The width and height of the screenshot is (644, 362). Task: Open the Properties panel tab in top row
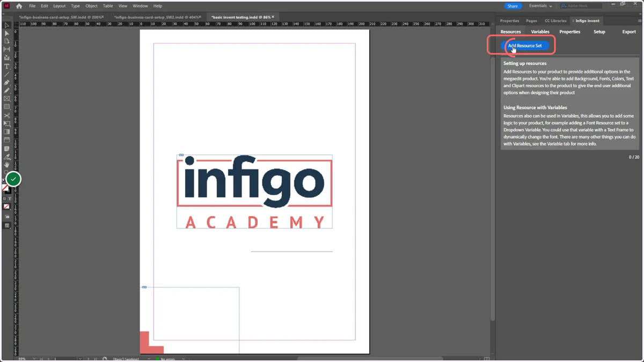coord(509,21)
